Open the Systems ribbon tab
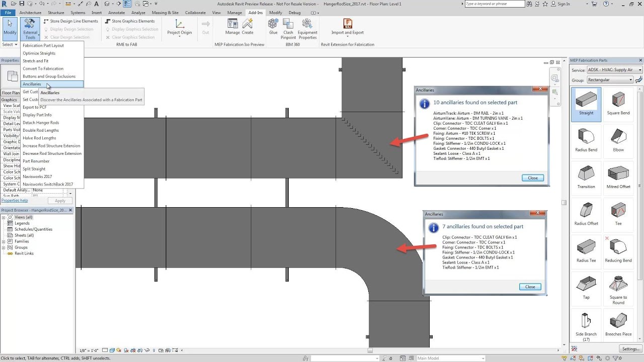This screenshot has width=644, height=362. 77,13
